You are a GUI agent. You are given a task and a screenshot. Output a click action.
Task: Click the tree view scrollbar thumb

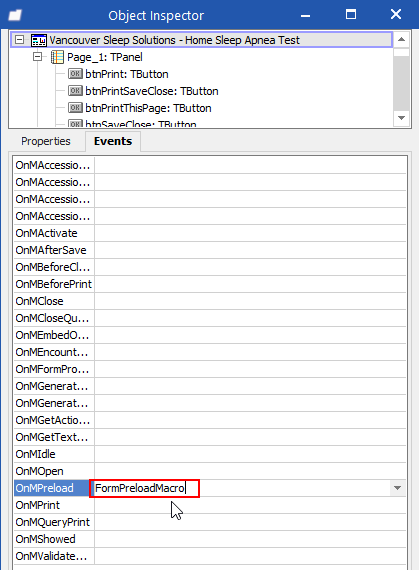[402, 83]
